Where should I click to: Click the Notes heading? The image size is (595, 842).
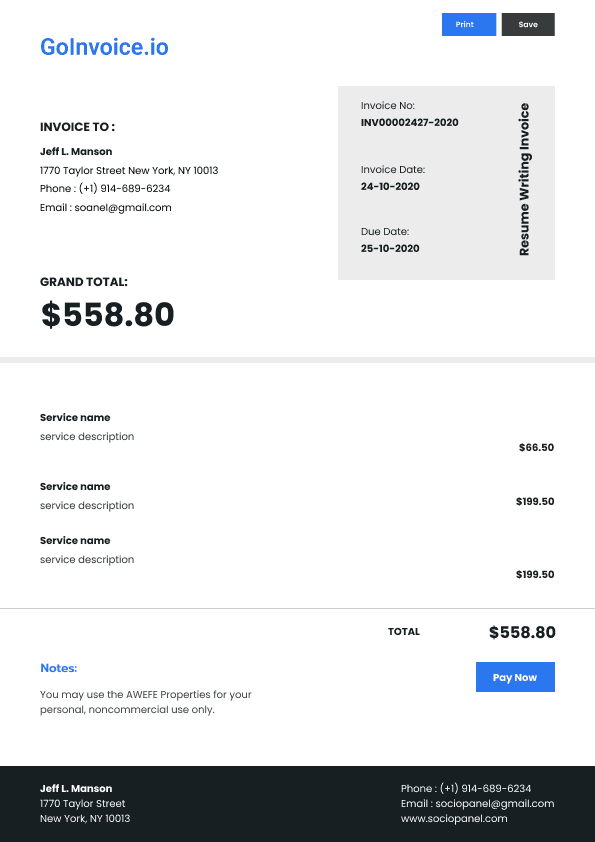[59, 668]
